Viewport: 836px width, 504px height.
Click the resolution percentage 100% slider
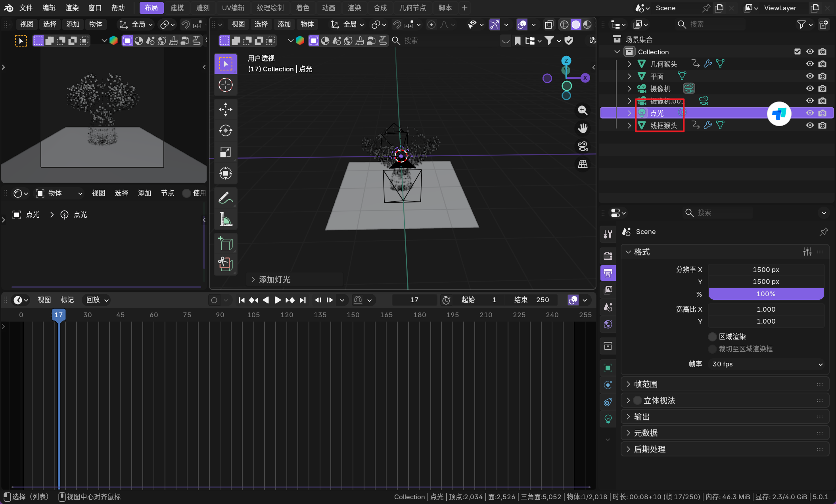(x=765, y=294)
